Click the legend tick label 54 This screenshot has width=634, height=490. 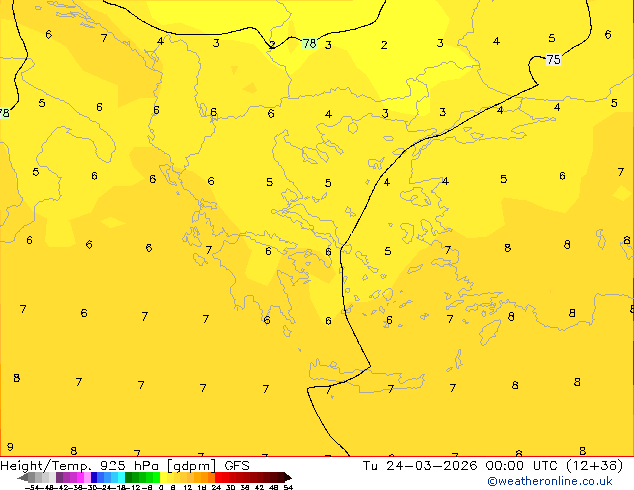click(x=288, y=487)
